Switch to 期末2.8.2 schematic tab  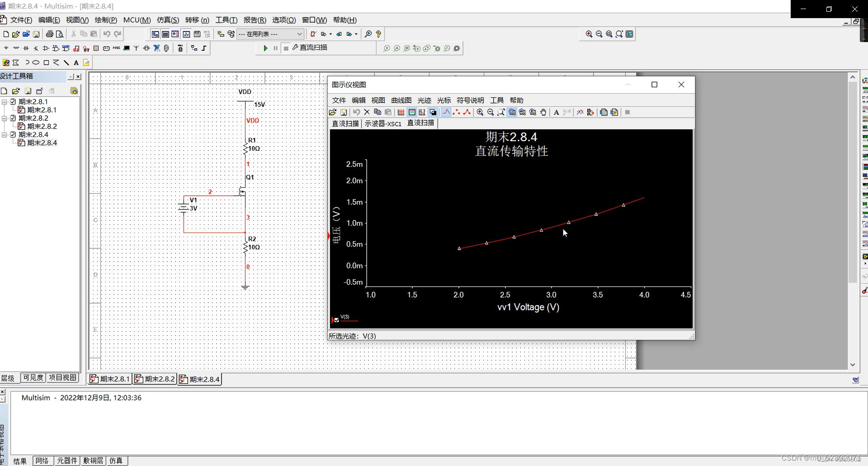tap(155, 379)
